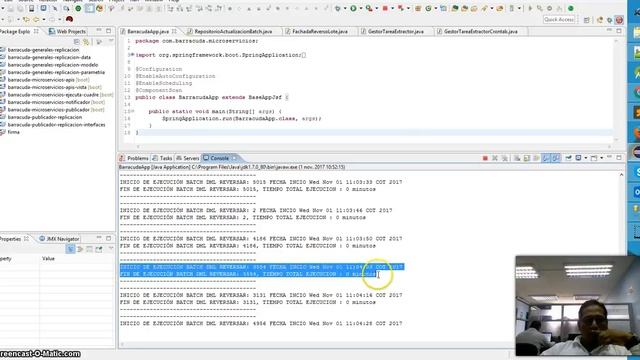
Task: Maximize the editor area
Action: [x=619, y=31]
